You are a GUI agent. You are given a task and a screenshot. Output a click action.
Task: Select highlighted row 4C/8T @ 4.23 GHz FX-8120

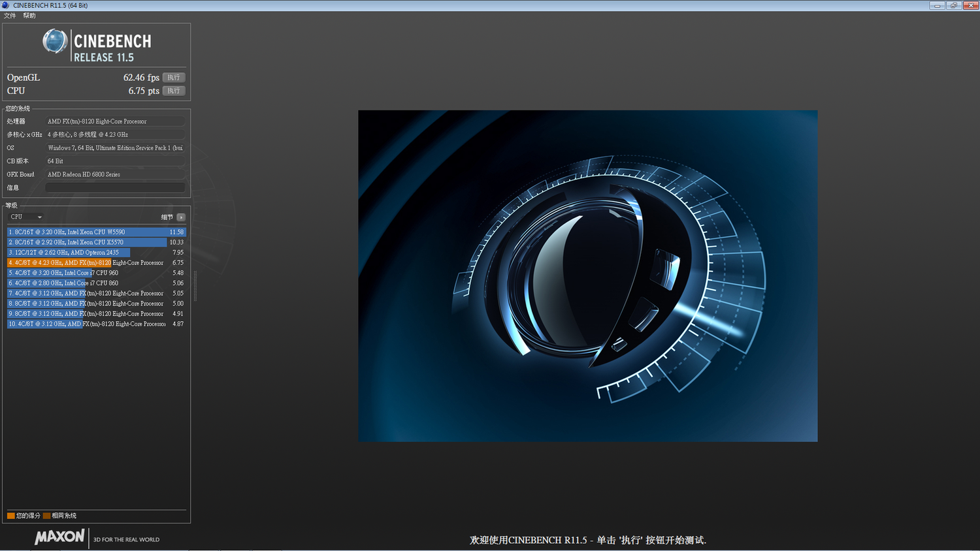tap(97, 262)
